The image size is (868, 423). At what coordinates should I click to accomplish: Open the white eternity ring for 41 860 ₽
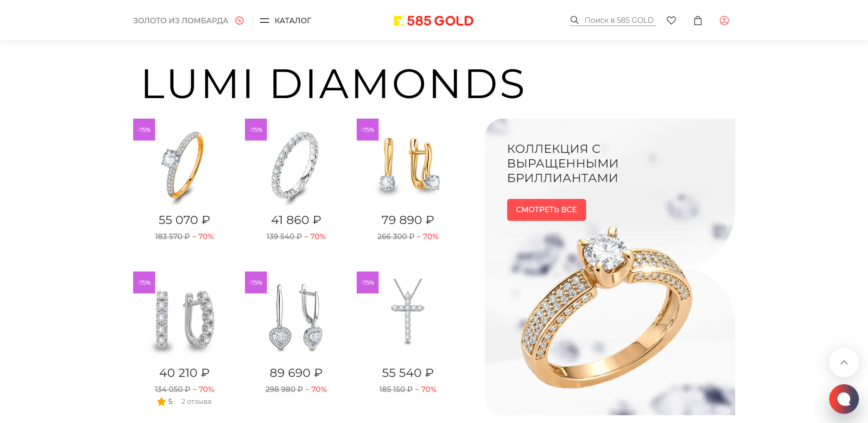(296, 167)
